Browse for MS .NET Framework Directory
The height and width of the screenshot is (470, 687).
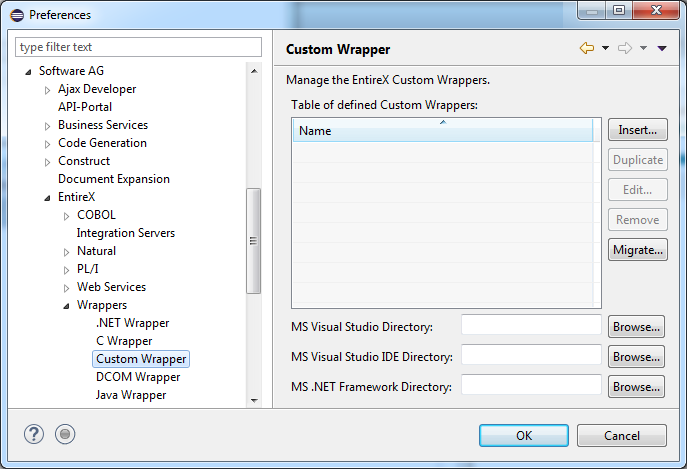636,387
